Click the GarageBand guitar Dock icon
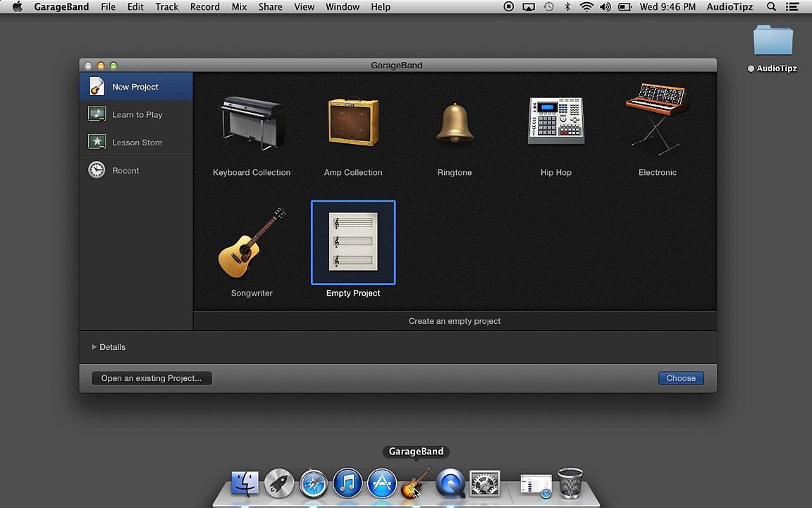 pos(416,483)
